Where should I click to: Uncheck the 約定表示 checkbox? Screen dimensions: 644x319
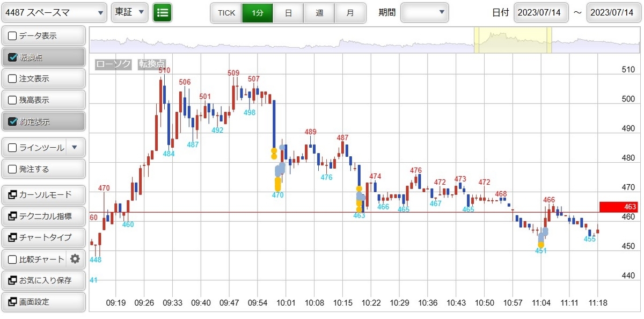coord(13,121)
